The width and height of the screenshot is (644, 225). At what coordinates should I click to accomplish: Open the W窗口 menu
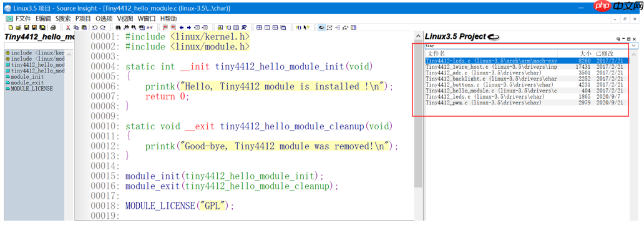pos(147,19)
